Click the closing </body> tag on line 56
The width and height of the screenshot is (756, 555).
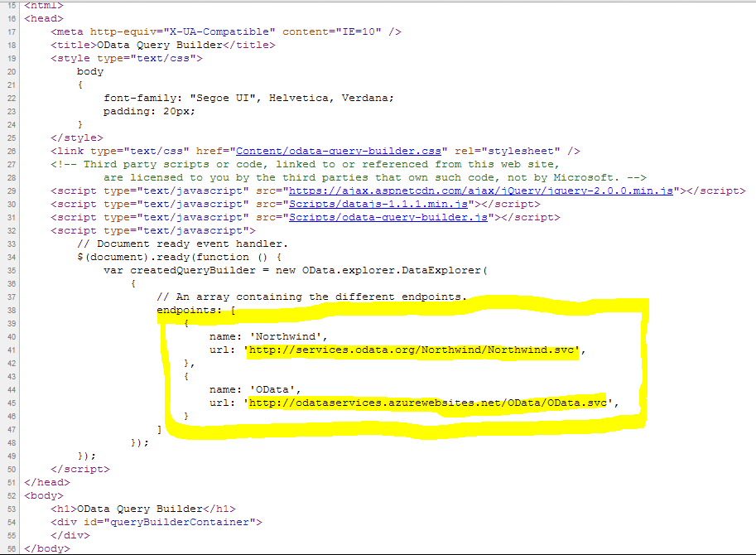click(47, 548)
